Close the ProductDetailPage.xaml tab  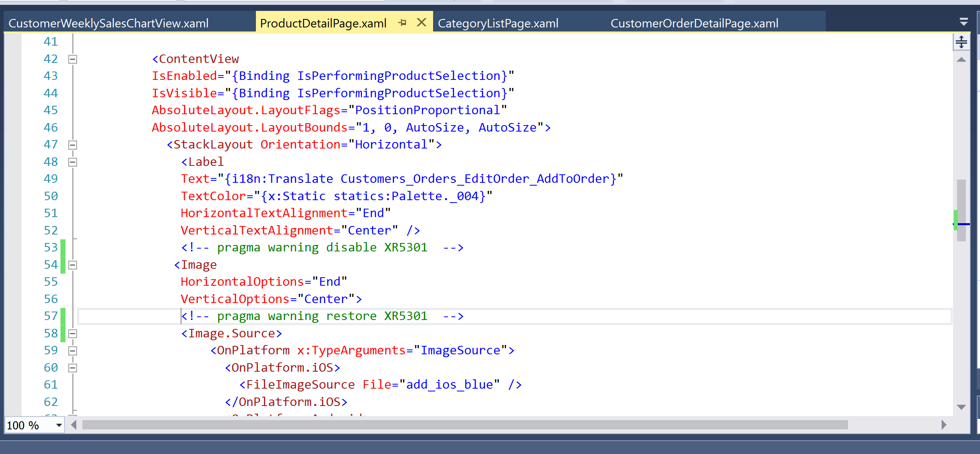coord(421,23)
